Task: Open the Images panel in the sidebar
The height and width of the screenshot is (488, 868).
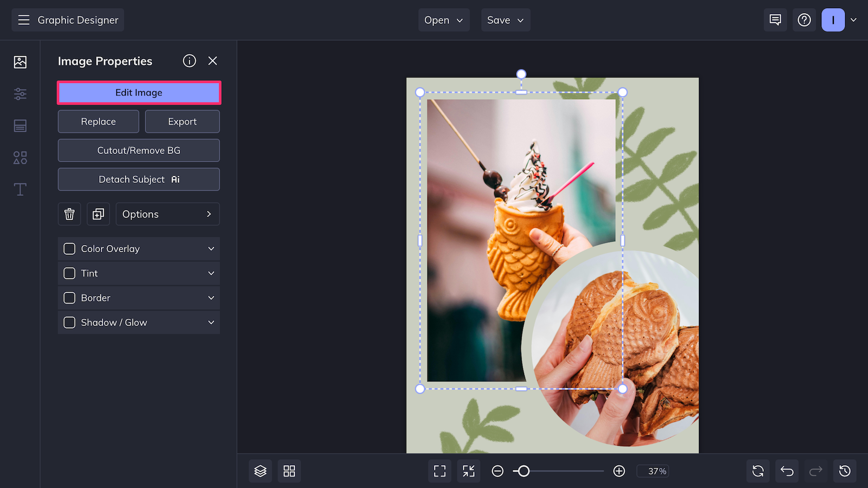Action: click(x=20, y=62)
